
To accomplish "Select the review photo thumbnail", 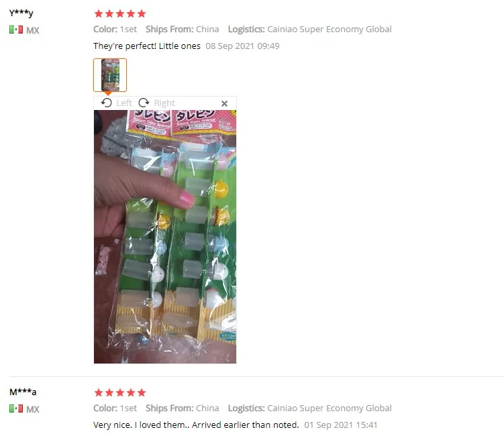I will tap(110, 75).
